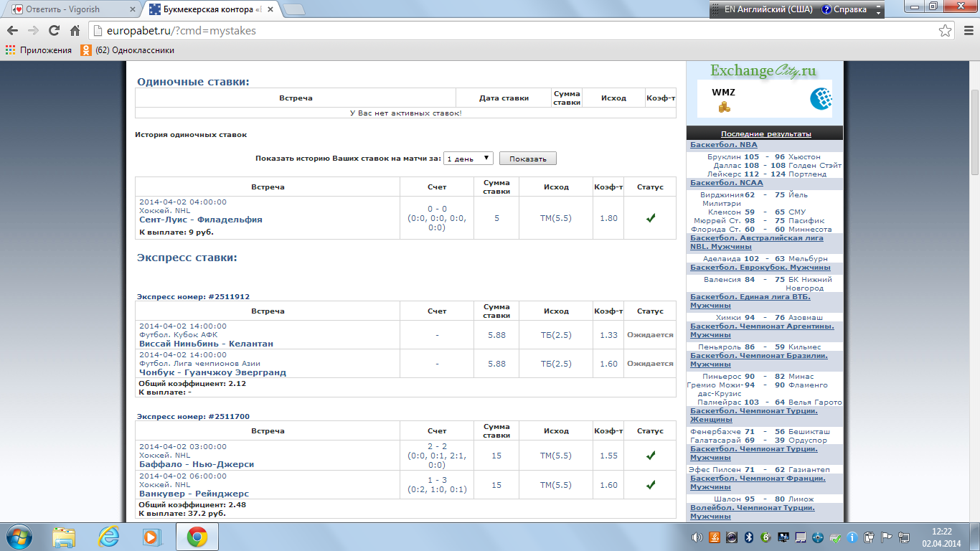Screen dimensions: 980x551
Task: Click the WebMoney WMZ exchange banner
Action: pos(764,98)
